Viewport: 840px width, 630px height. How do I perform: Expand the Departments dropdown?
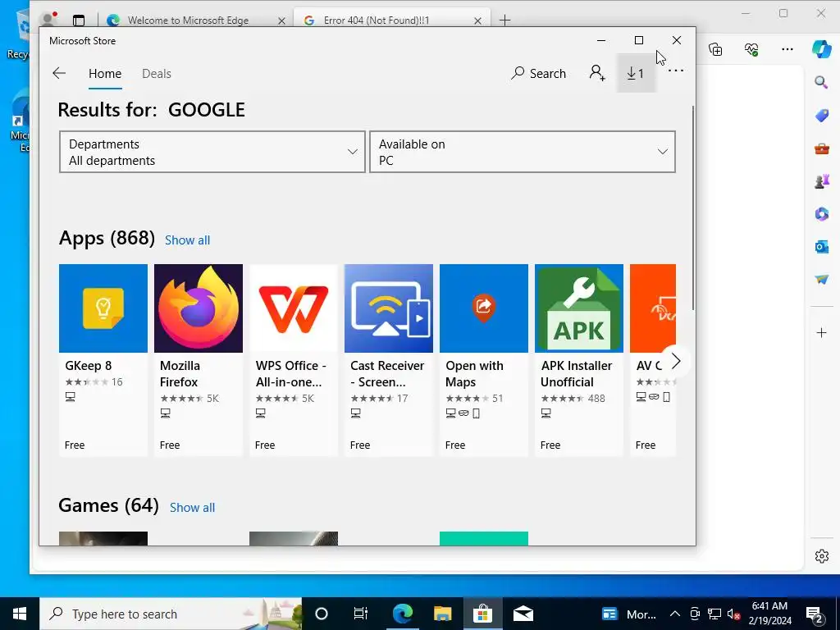click(212, 152)
